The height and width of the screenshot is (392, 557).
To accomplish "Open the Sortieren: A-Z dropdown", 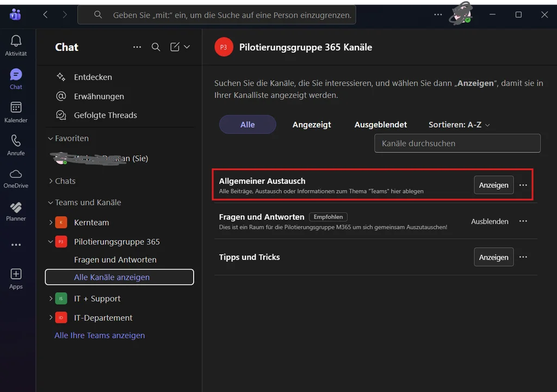I will [459, 125].
